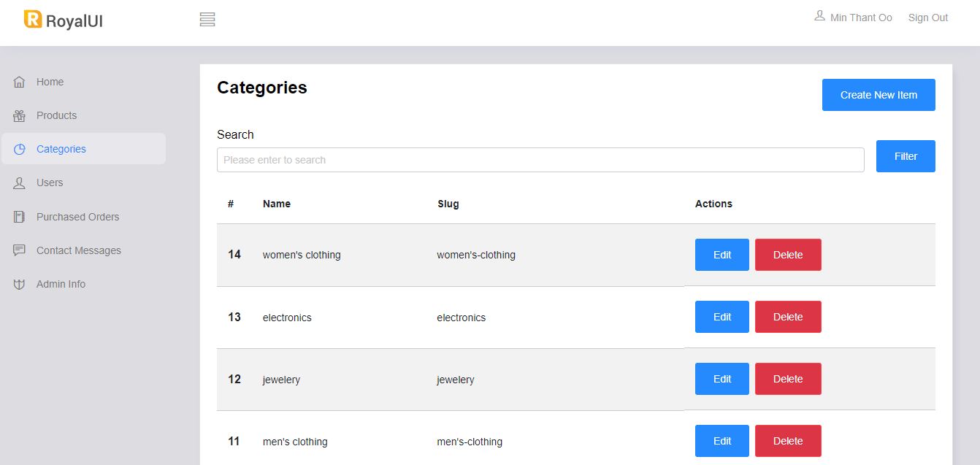Viewport: 980px width, 465px height.
Task: Delete the electronics category
Action: (788, 317)
